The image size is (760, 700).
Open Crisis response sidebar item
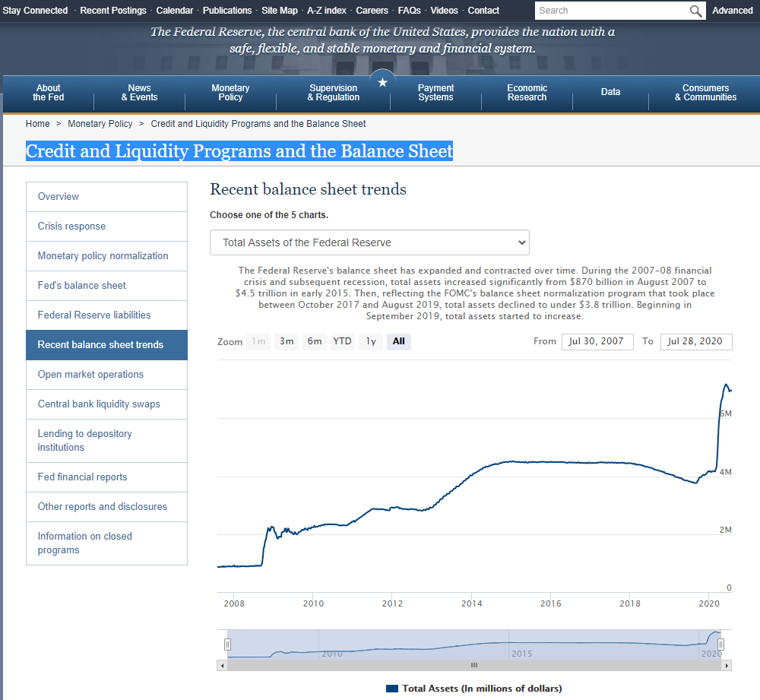106,226
